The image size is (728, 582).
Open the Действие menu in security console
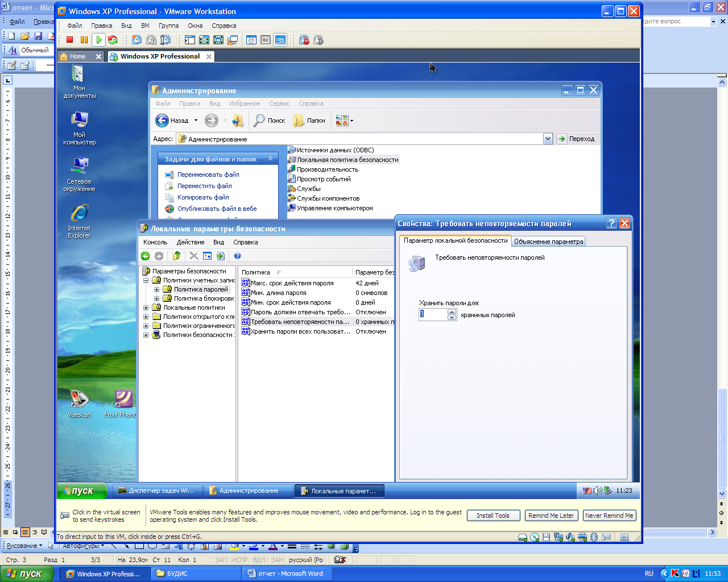(x=190, y=242)
